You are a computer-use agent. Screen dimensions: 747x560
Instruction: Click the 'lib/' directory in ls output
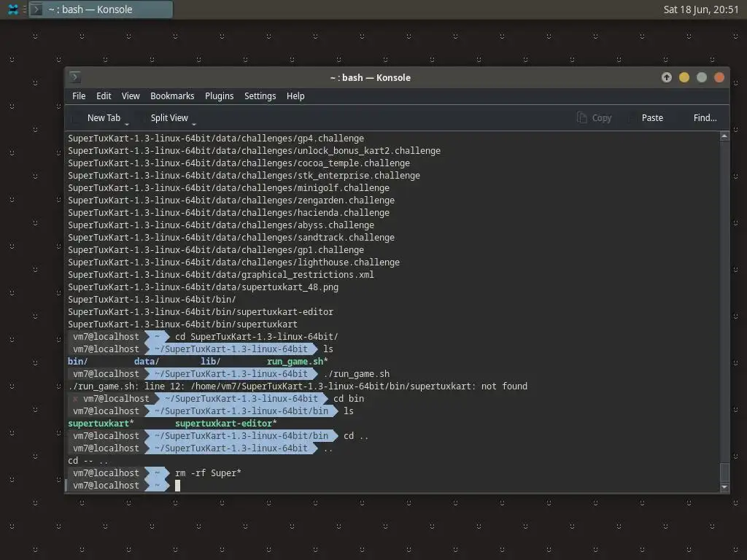click(210, 362)
